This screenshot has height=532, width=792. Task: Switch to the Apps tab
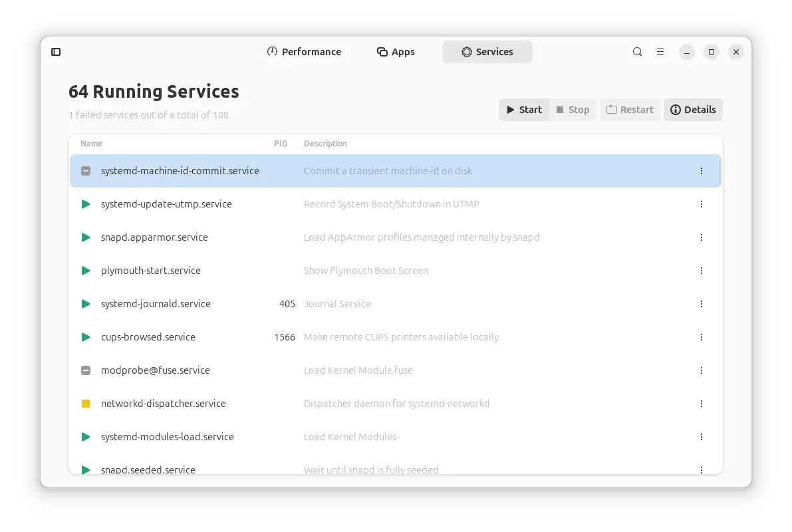coord(396,52)
